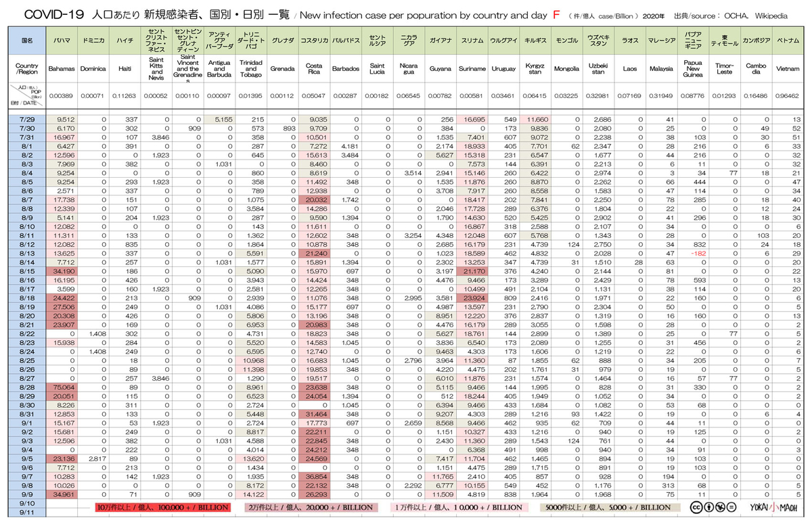Screen dimensions: 812x522
Task: Select the 'Guyana' column header
Action: [x=441, y=68]
